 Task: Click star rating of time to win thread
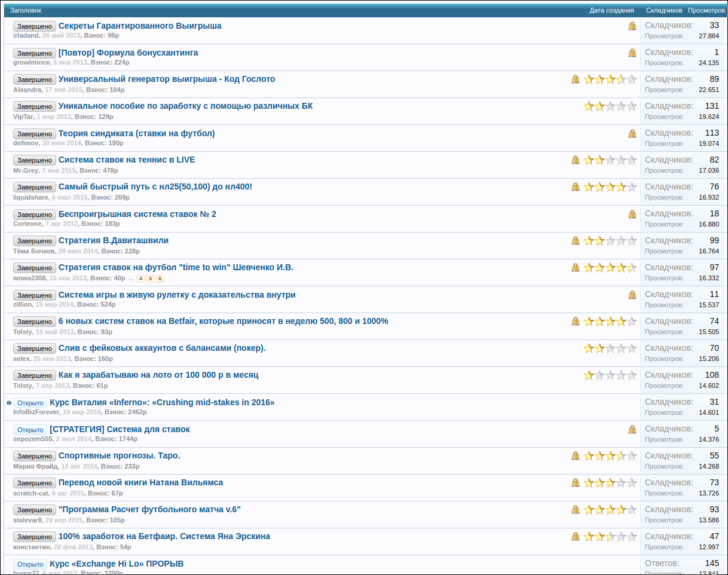[x=610, y=267]
